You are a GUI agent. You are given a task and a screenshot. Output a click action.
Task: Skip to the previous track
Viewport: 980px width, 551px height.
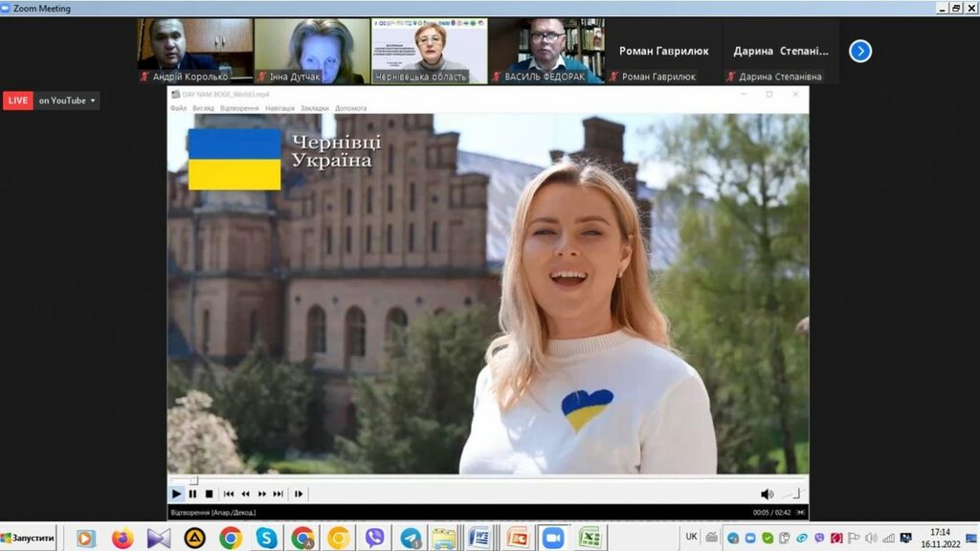pos(229,494)
